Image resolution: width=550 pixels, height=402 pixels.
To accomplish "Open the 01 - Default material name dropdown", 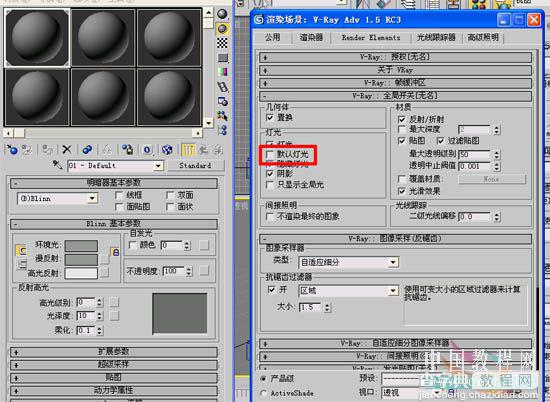I will pos(158,166).
